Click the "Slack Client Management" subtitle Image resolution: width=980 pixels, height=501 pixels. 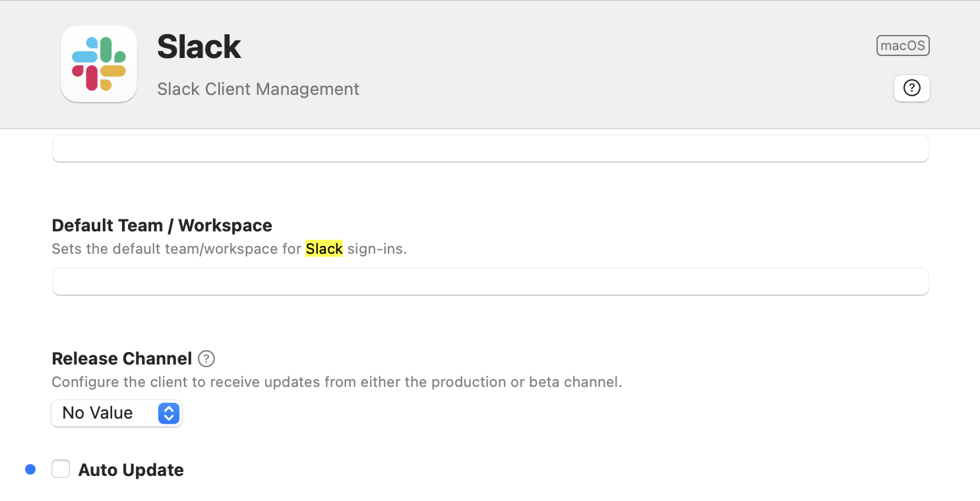point(258,89)
